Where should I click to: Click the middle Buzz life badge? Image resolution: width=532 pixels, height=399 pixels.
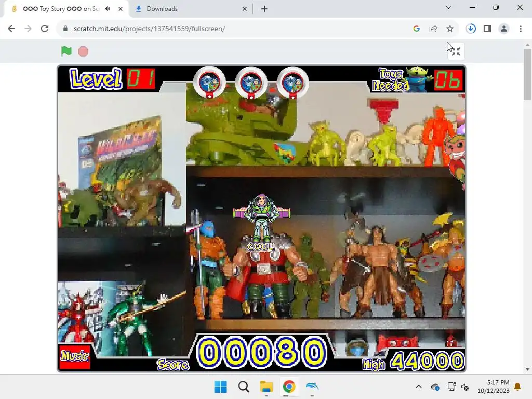[251, 83]
